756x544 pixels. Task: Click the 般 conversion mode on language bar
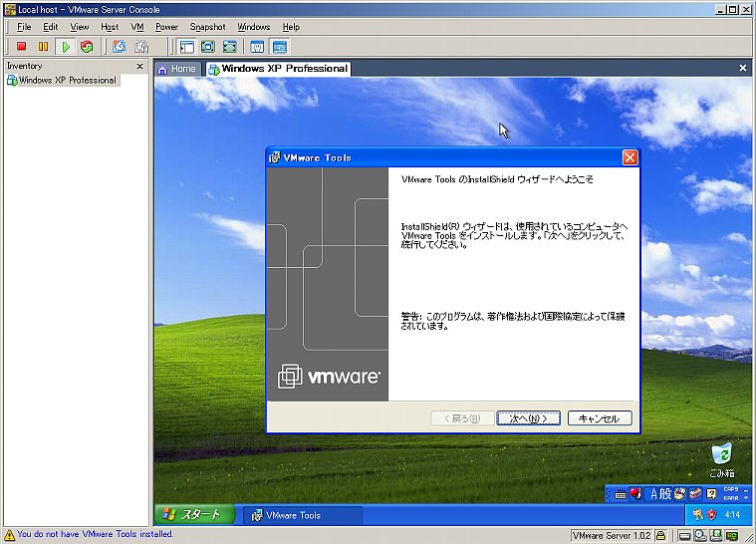pos(665,494)
